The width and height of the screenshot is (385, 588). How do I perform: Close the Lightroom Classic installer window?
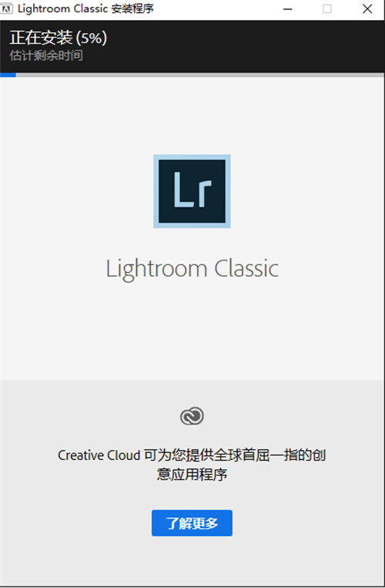point(367,9)
